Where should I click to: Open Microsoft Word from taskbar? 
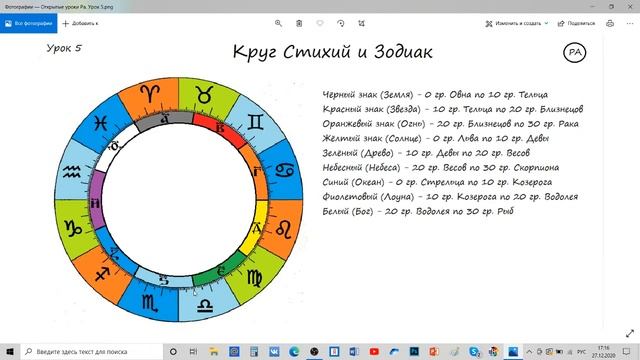pos(354,351)
